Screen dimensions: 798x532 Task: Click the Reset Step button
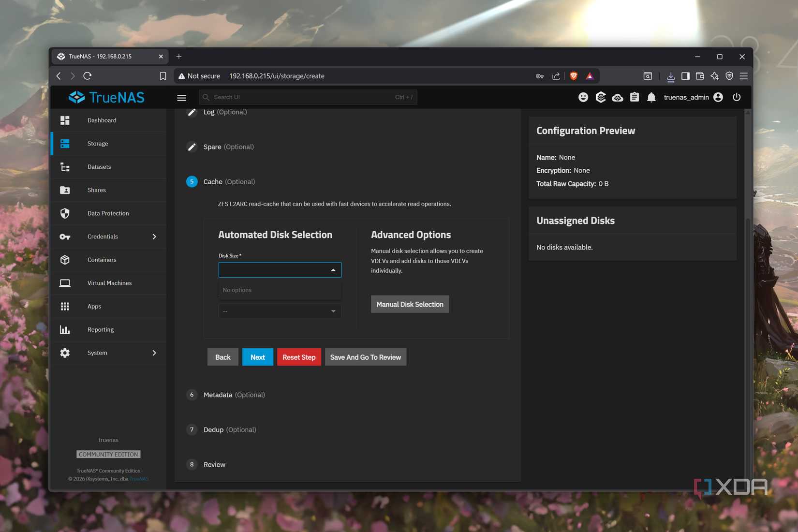pyautogui.click(x=299, y=357)
